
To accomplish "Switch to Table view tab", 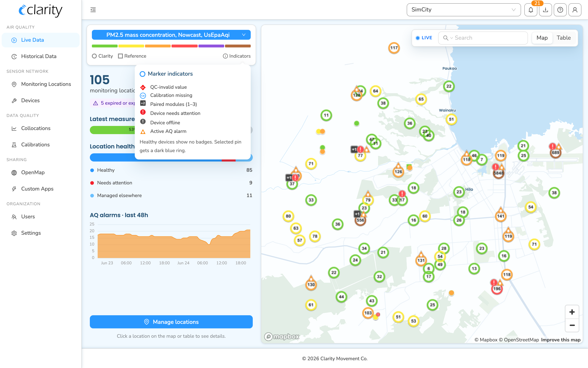I will coord(563,38).
